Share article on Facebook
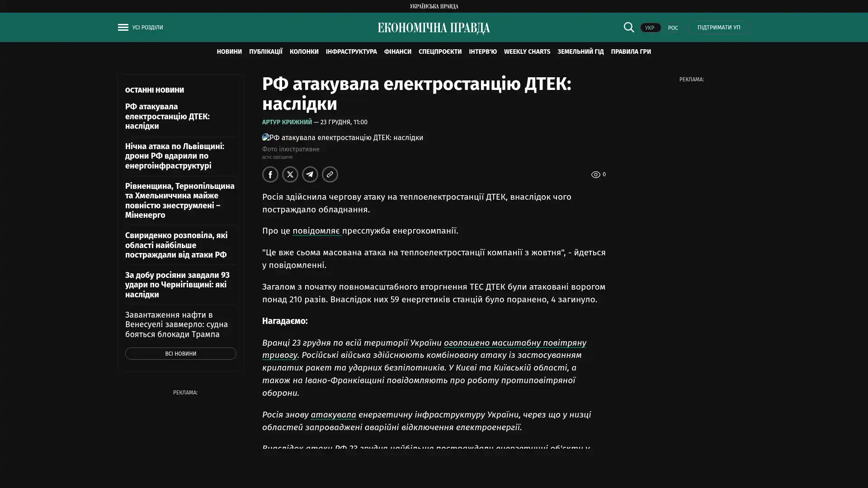The image size is (868, 488). [270, 174]
